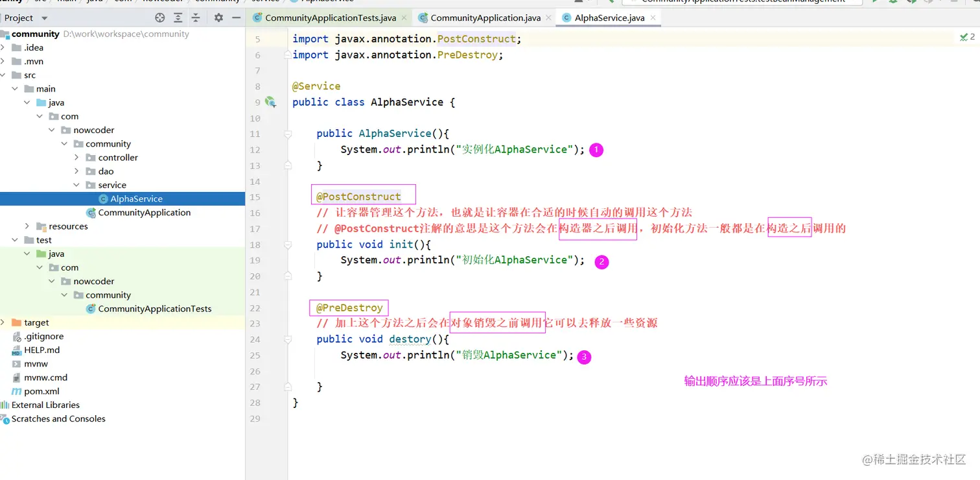Image resolution: width=980 pixels, height=480 pixels.
Task: Fold the init method at line 18
Action: (x=287, y=245)
